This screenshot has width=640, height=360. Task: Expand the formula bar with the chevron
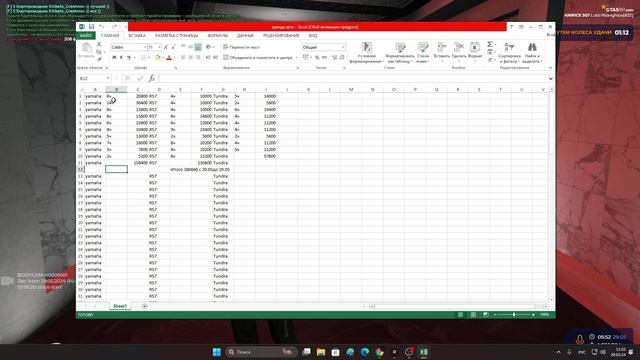pyautogui.click(x=551, y=78)
